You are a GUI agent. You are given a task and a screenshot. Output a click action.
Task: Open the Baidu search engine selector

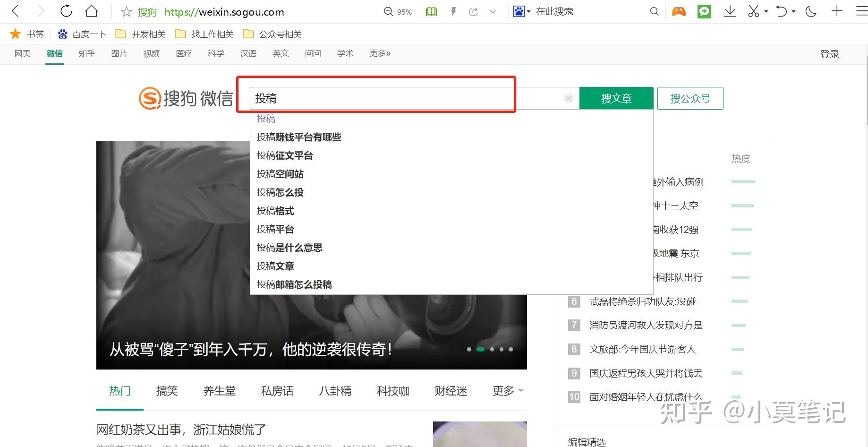tap(522, 11)
